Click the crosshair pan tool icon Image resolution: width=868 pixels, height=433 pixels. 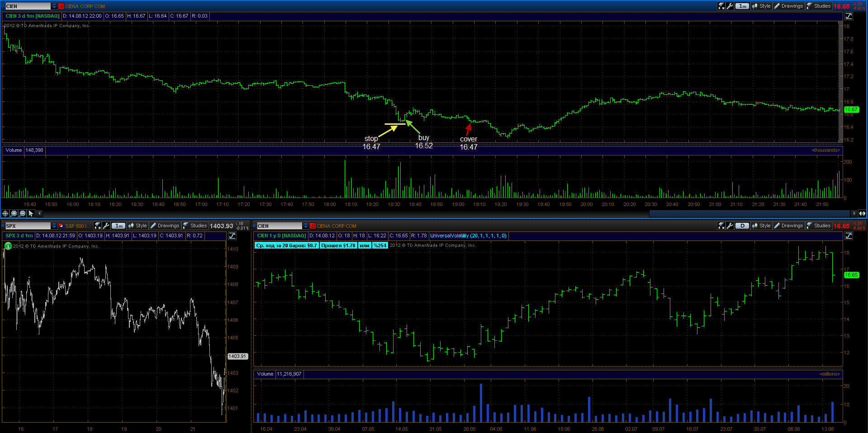[x=5, y=213]
